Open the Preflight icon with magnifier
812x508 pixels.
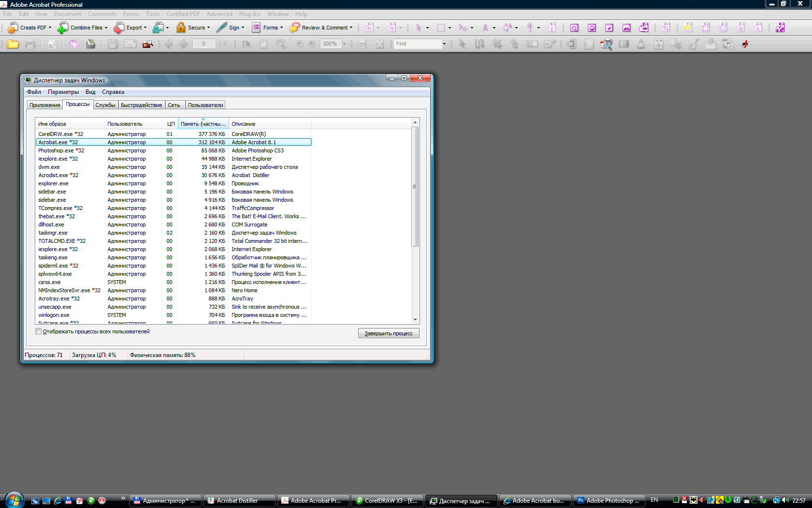pyautogui.click(x=606, y=44)
